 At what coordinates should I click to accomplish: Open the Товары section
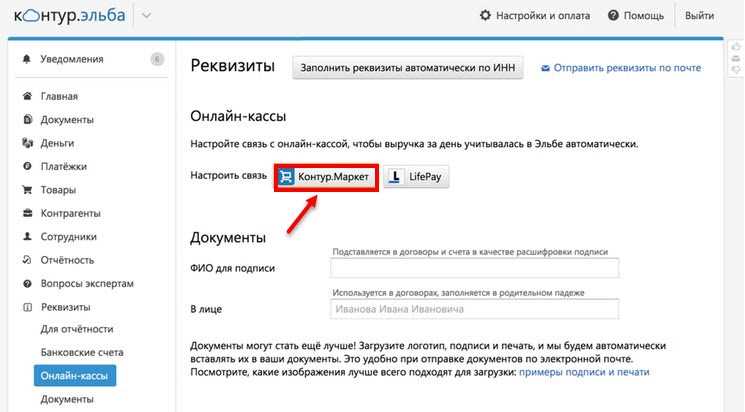click(x=58, y=190)
